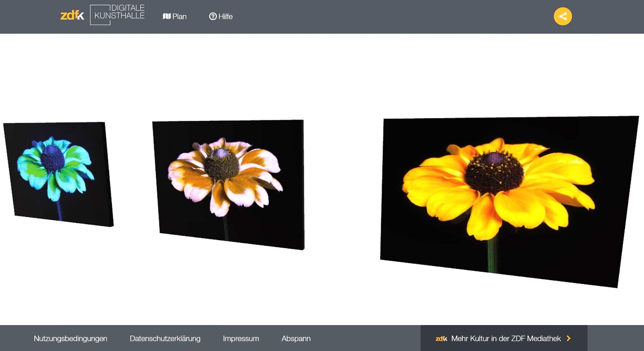The height and width of the screenshot is (351, 644).
Task: Select the white and orange flower artwork
Action: [x=229, y=183]
